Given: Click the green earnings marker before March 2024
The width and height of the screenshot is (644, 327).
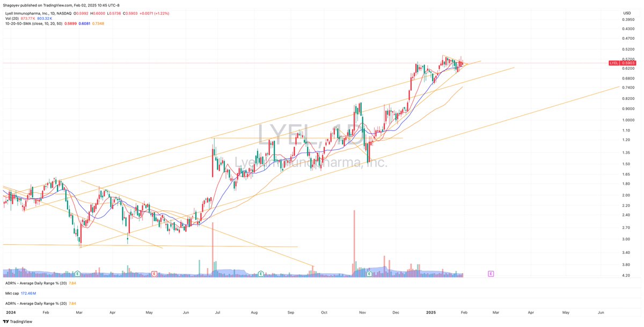Looking at the screenshot, I should click(78, 273).
